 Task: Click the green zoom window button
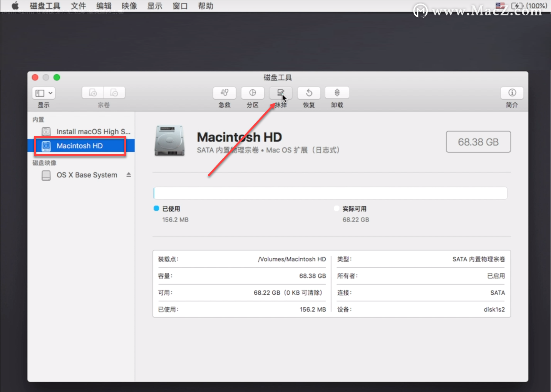(x=57, y=77)
